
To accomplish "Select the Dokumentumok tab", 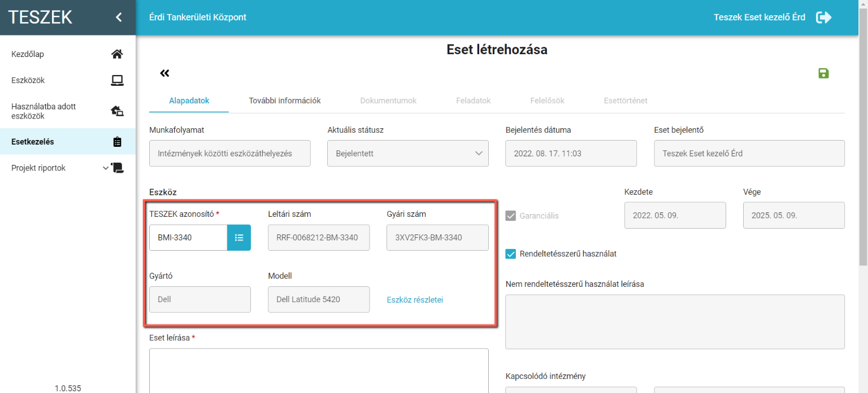I will tap(389, 101).
